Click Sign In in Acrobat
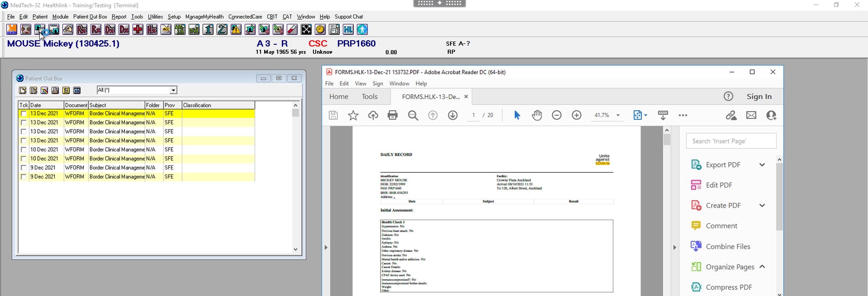Screen dimensions: 868x296 coord(759,97)
